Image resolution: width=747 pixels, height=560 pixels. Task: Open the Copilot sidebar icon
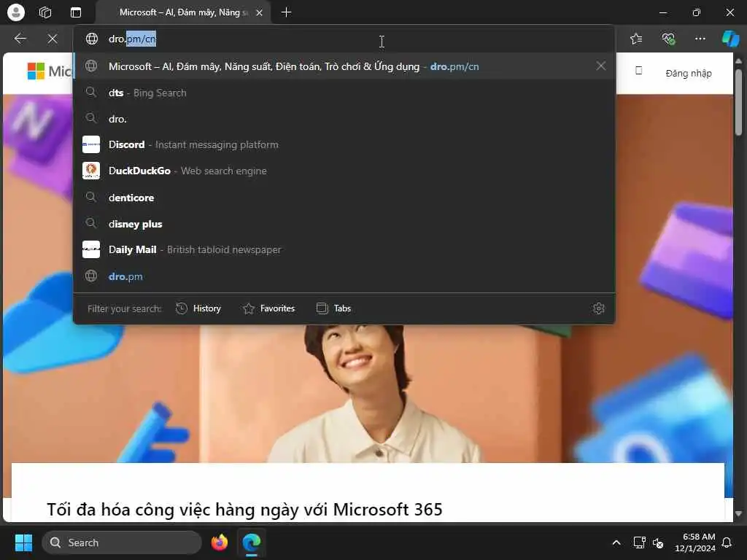pos(730,39)
